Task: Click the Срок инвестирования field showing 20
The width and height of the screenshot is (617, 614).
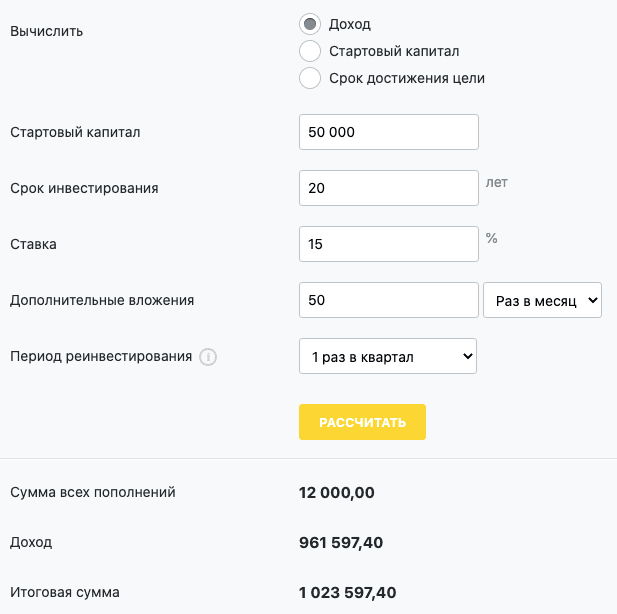Action: click(x=389, y=188)
